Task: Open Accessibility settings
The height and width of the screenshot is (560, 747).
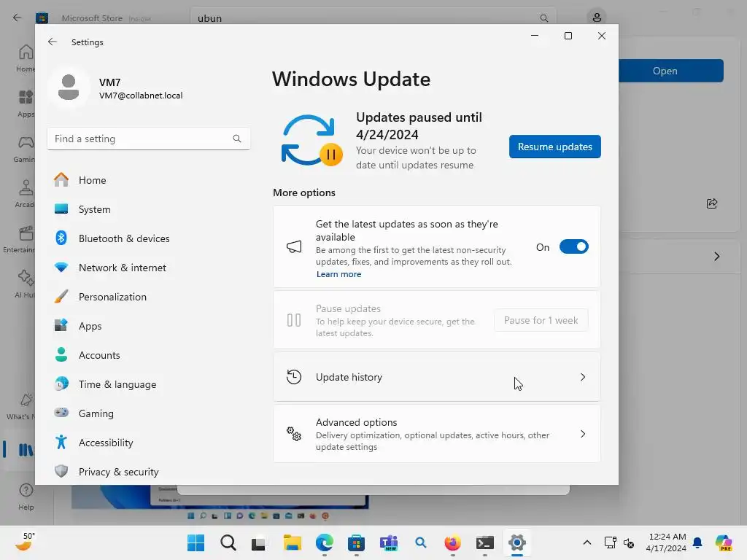Action: pyautogui.click(x=149, y=443)
